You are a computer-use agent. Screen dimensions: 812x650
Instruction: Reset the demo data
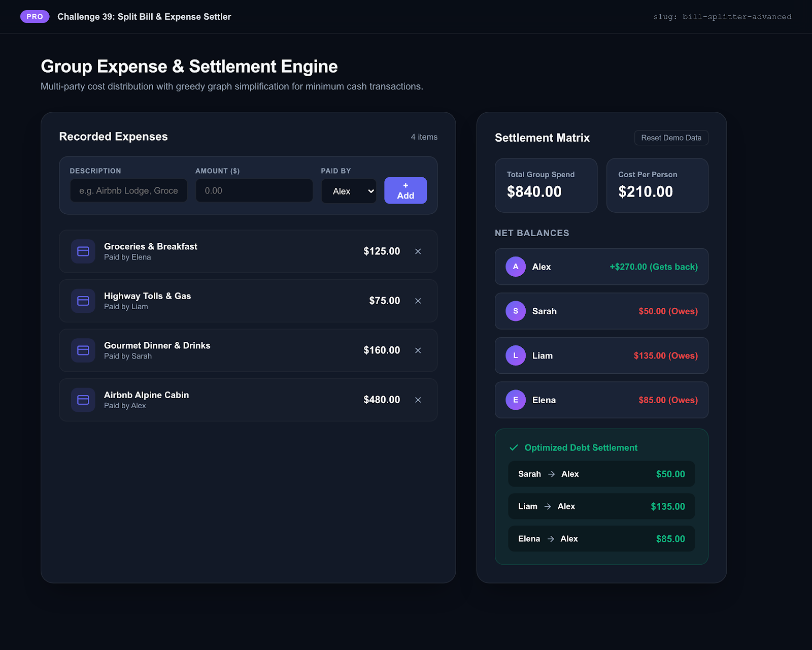point(671,138)
